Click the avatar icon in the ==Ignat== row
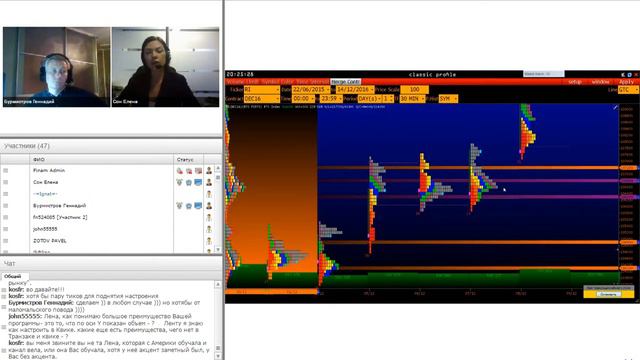The height and width of the screenshot is (360, 640). (209, 194)
